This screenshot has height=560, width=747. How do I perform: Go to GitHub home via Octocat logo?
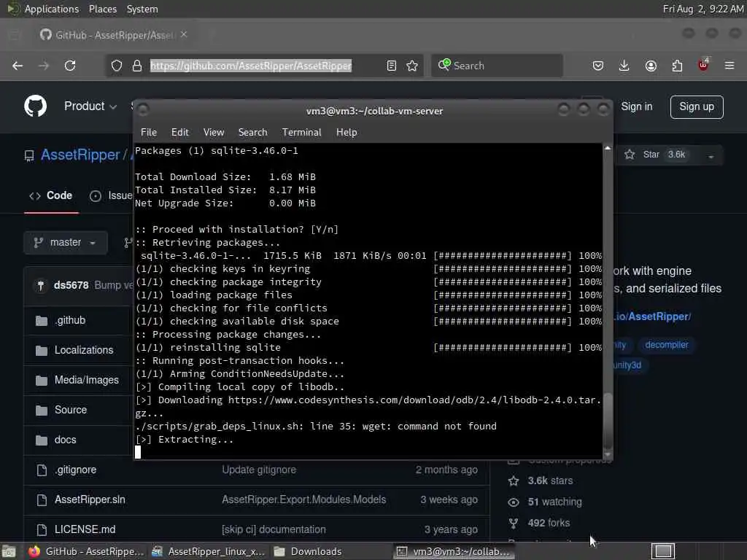point(35,106)
